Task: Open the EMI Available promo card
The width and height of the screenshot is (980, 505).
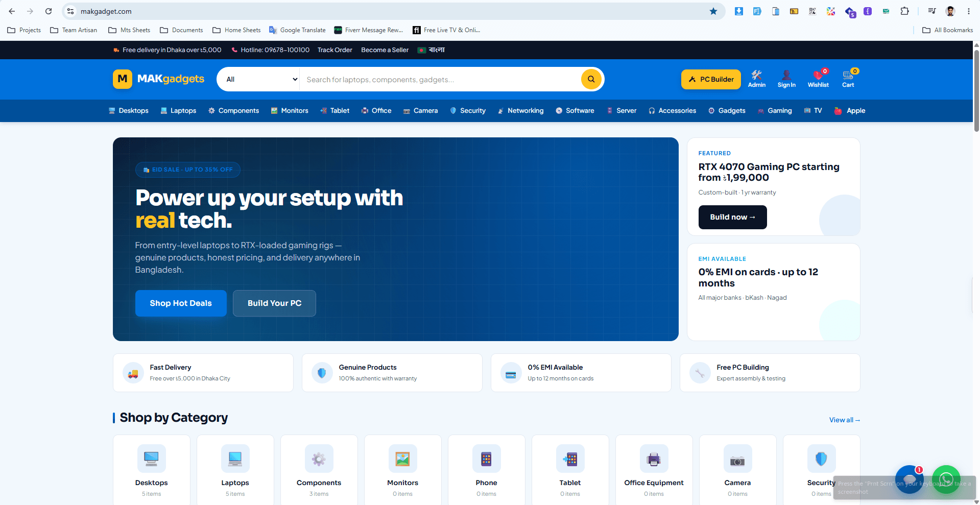Action: [774, 292]
